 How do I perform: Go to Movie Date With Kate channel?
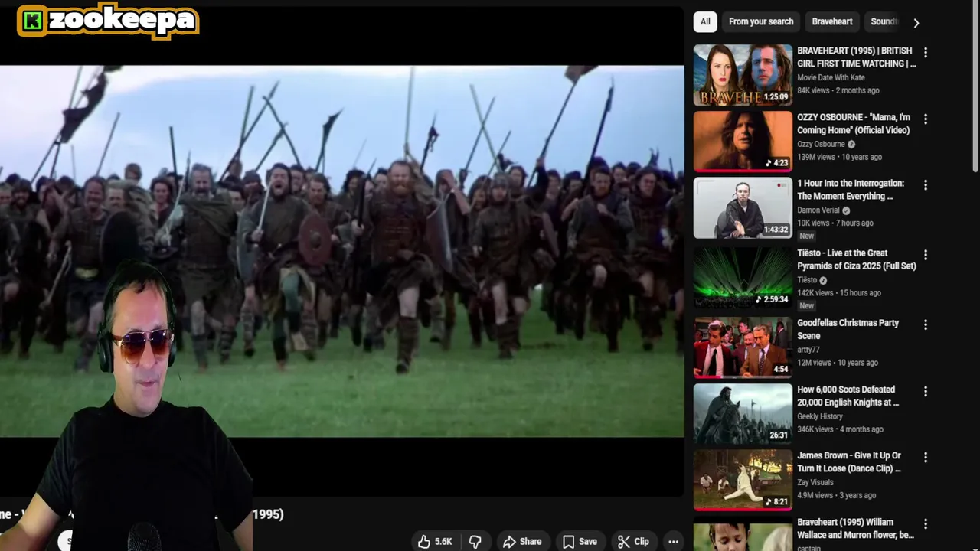[x=831, y=77]
